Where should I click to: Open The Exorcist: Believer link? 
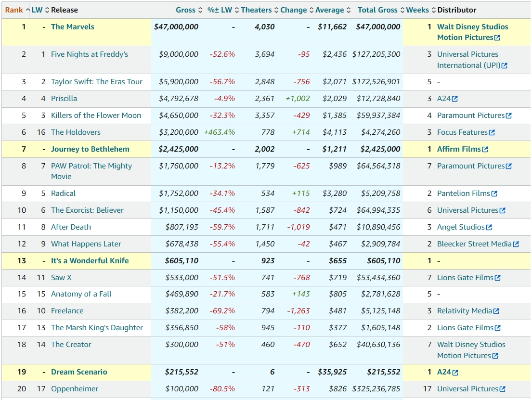87,210
